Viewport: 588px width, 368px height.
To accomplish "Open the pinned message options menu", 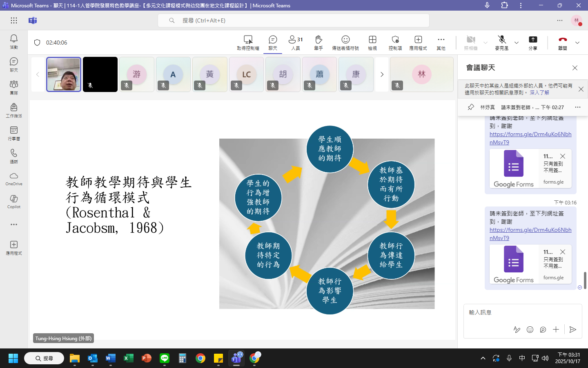I will click(x=577, y=107).
